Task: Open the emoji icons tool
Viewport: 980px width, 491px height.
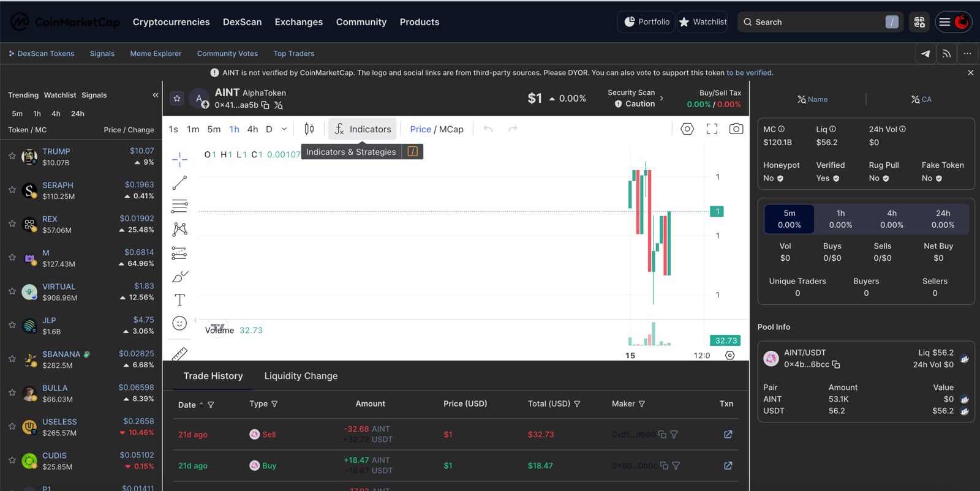Action: [x=179, y=323]
